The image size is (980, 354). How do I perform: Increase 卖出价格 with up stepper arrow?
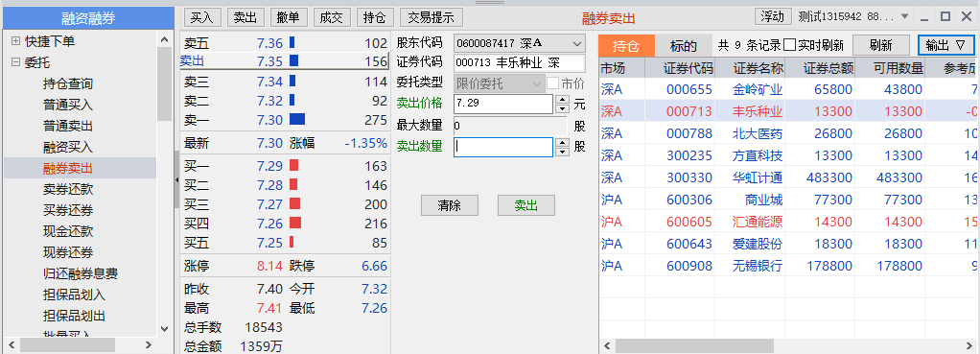pyautogui.click(x=563, y=99)
